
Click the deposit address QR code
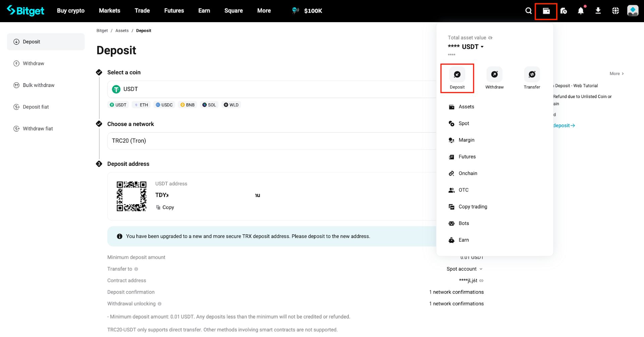(131, 196)
